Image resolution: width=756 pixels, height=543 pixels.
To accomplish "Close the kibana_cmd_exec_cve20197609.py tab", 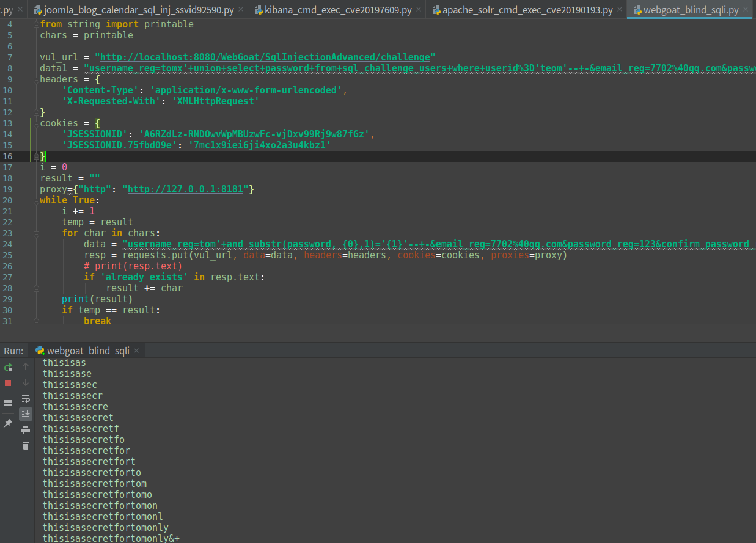I will (418, 10).
